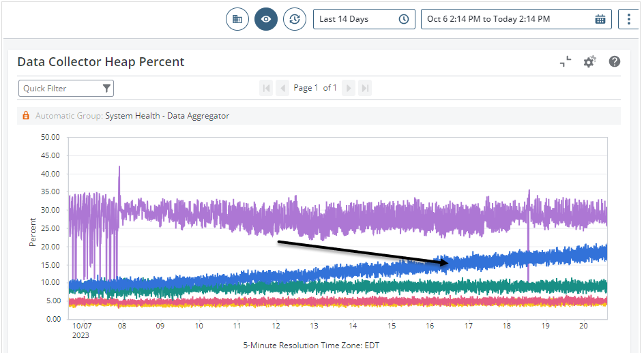This screenshot has height=353, width=644.
Task: Click the next page arrow
Action: pos(349,88)
